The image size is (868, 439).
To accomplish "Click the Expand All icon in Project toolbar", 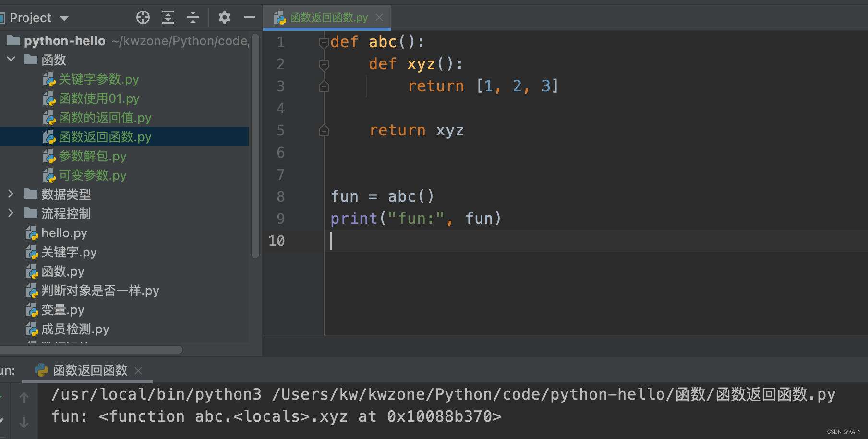I will (x=168, y=18).
